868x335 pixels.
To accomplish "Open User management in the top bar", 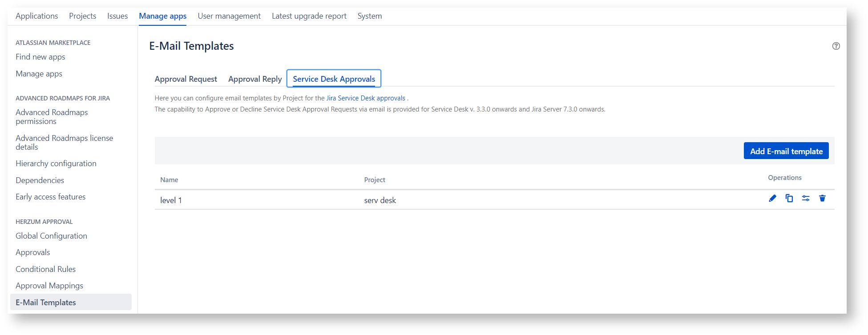I will [x=229, y=16].
